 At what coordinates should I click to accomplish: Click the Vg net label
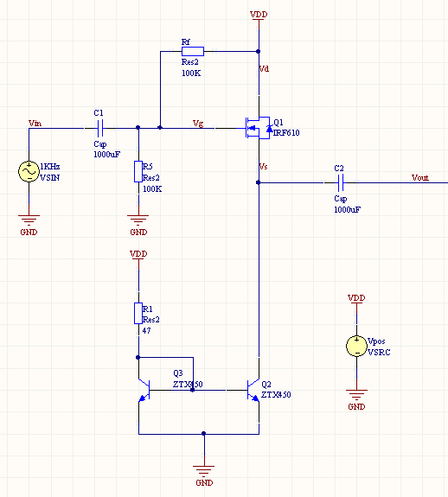point(198,124)
